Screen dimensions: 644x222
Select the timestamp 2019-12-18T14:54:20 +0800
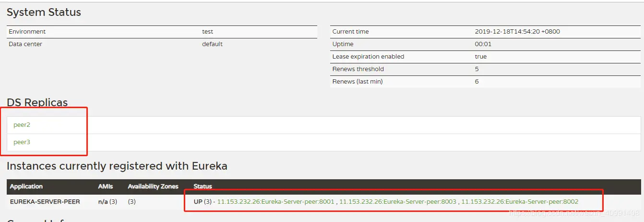pos(517,32)
